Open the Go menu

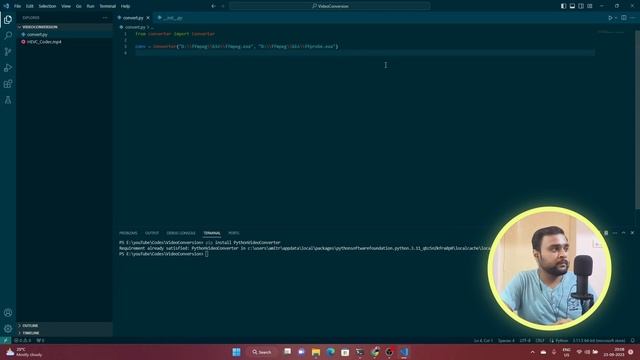point(78,6)
